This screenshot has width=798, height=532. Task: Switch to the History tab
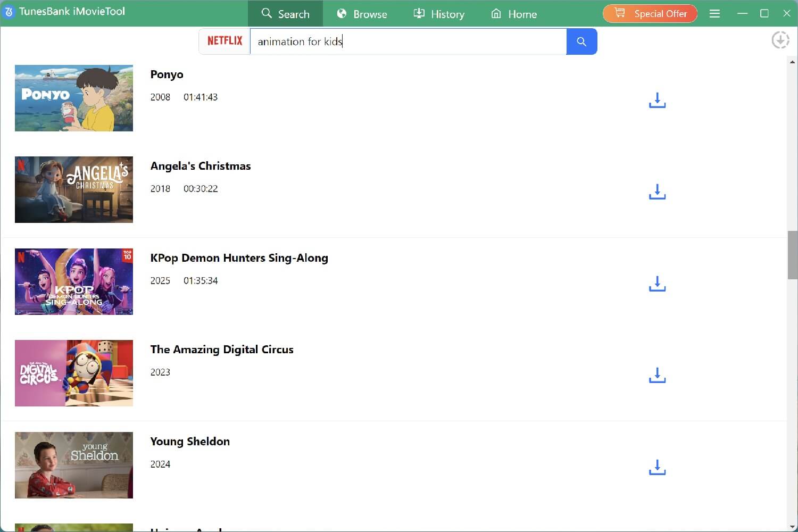point(439,14)
